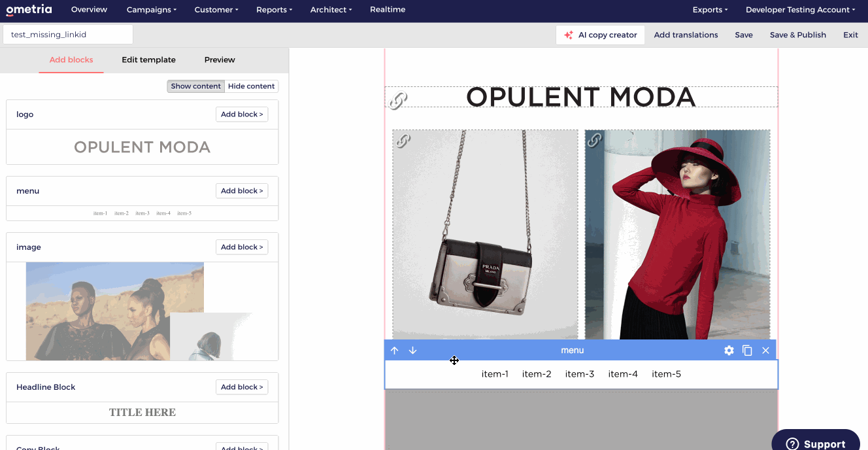
Task: Move menu block down with arrow
Action: pos(412,351)
